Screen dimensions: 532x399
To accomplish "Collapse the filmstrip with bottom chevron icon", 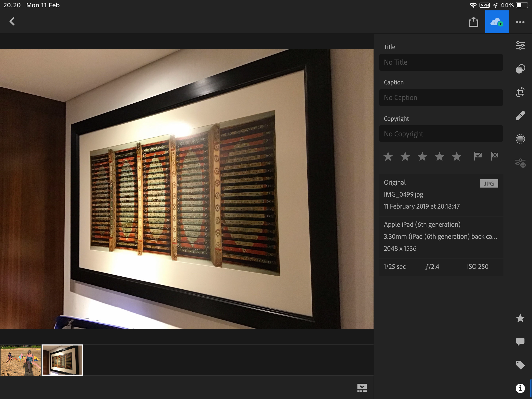I will point(362,388).
